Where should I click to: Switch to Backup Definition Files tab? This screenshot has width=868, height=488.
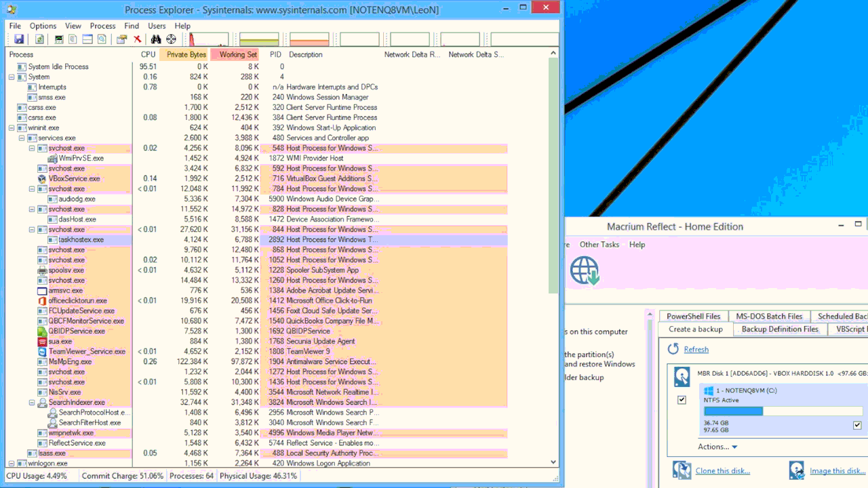[x=780, y=329]
